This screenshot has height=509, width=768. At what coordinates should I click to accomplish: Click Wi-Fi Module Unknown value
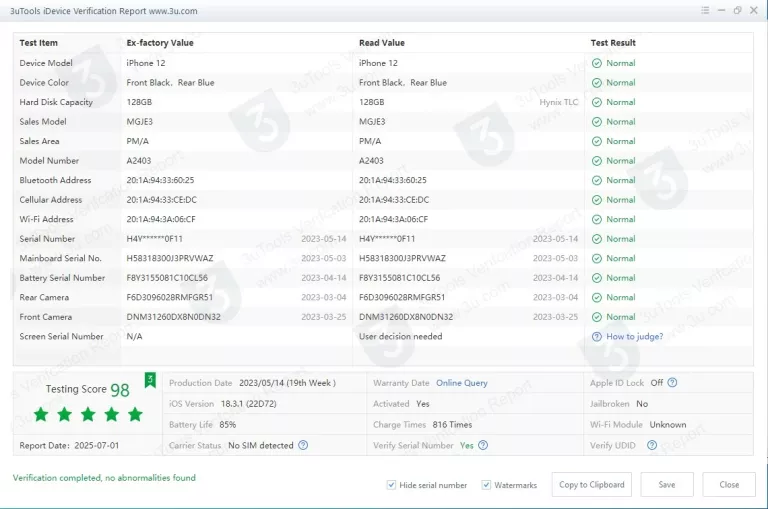(668, 425)
